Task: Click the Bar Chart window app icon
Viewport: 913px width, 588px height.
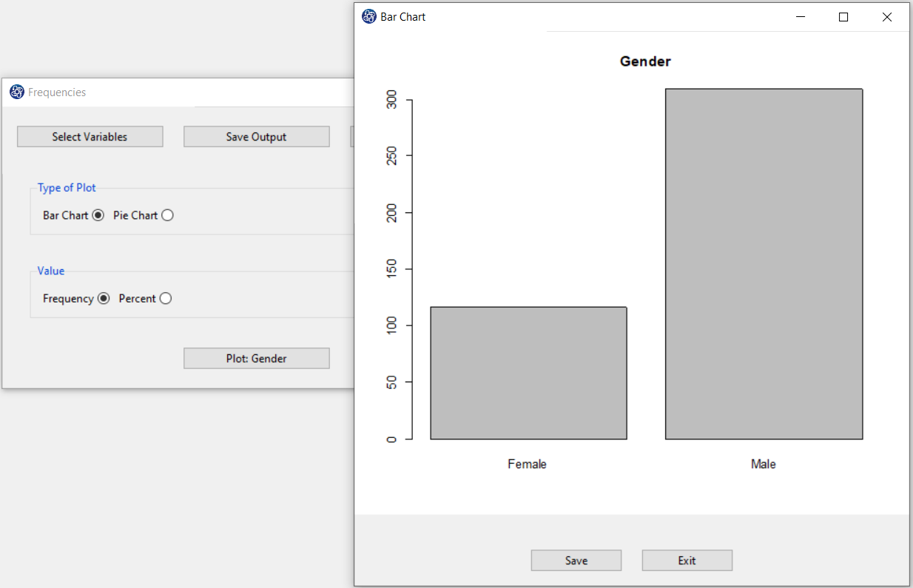Action: [x=369, y=16]
